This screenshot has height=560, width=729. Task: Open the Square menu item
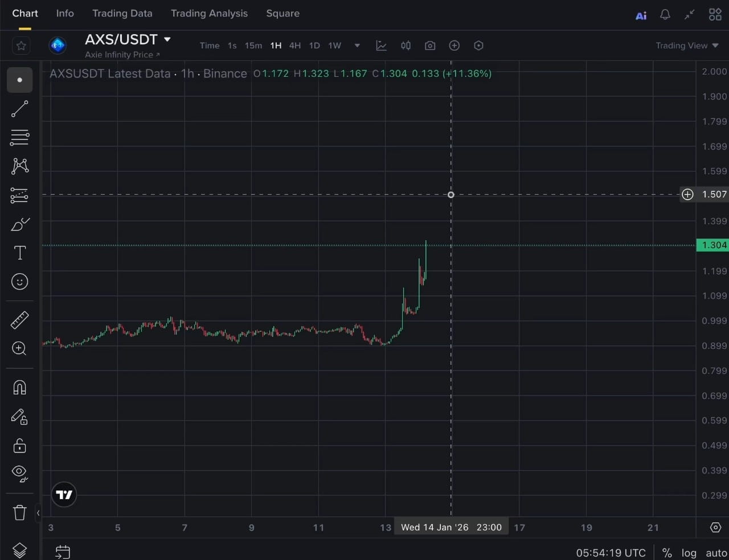(282, 13)
